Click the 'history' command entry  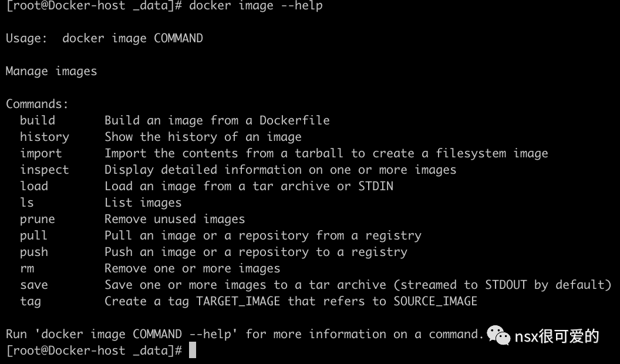pos(45,137)
